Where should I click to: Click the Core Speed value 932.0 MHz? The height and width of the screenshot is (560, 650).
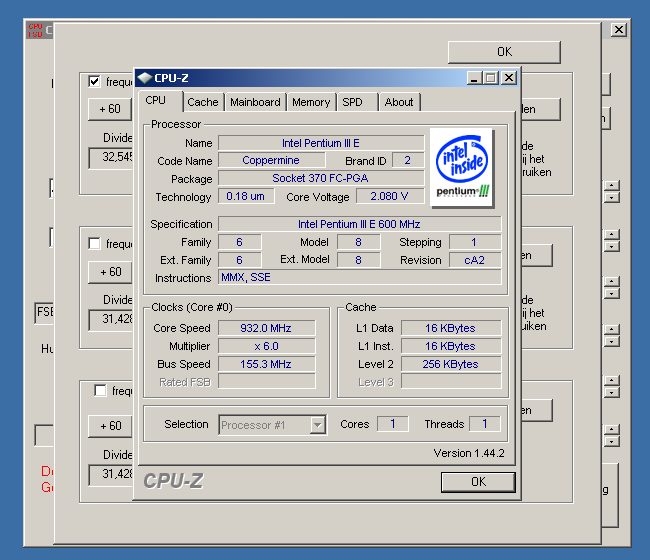click(x=267, y=328)
